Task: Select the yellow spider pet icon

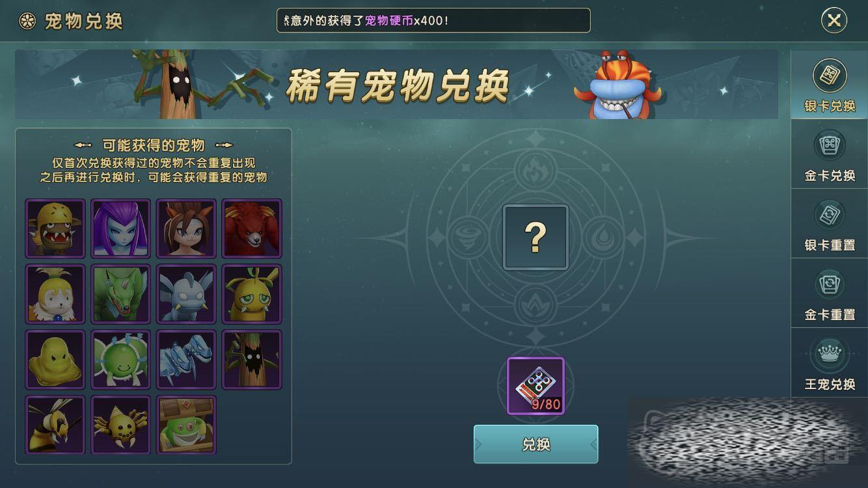Action: tap(120, 425)
